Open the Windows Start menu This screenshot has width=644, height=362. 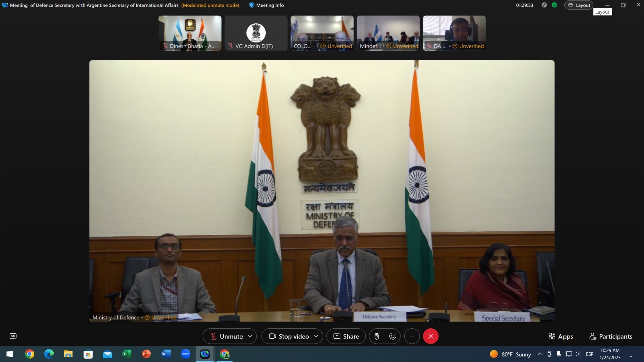click(9, 354)
